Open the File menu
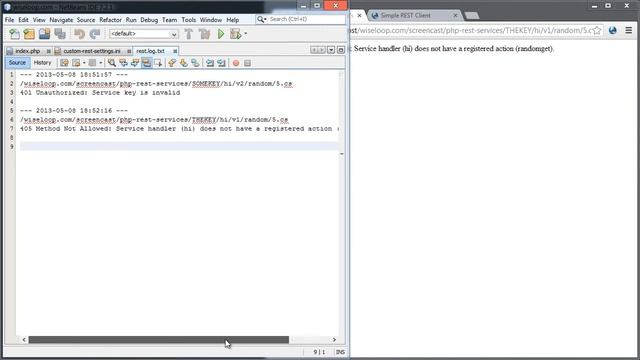The height and width of the screenshot is (360, 640). coord(9,20)
